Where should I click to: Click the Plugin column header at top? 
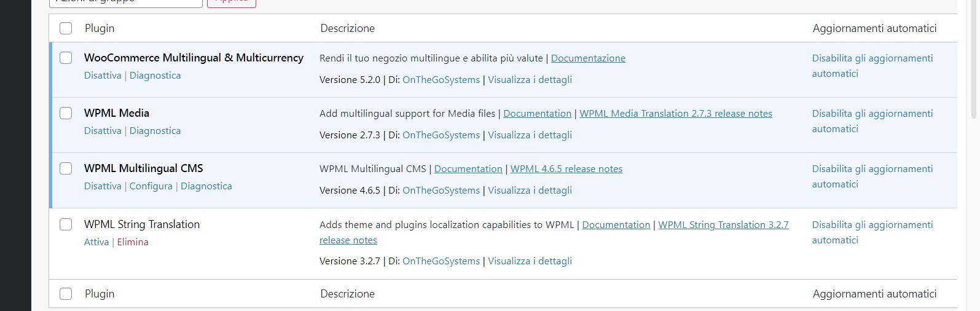(100, 28)
